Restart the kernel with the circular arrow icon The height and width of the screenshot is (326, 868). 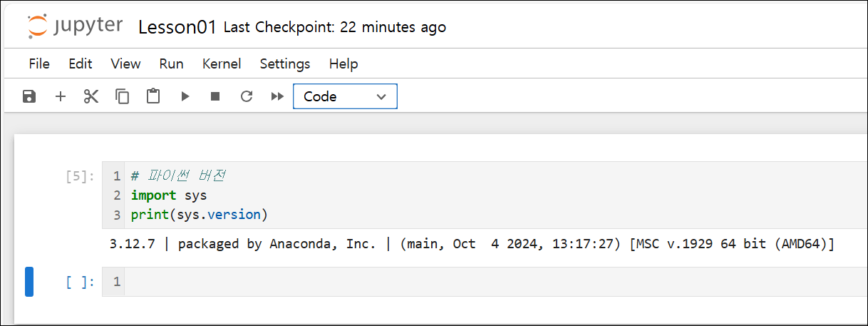pos(247,96)
